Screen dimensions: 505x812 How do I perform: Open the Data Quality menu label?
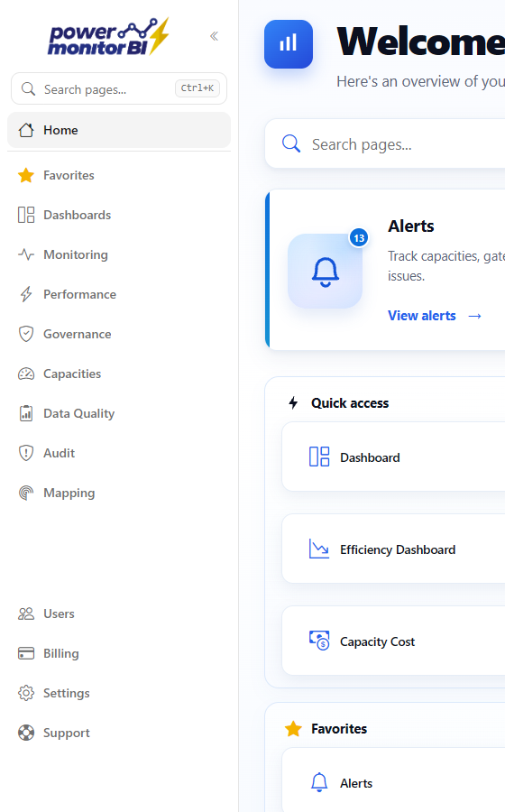click(78, 413)
